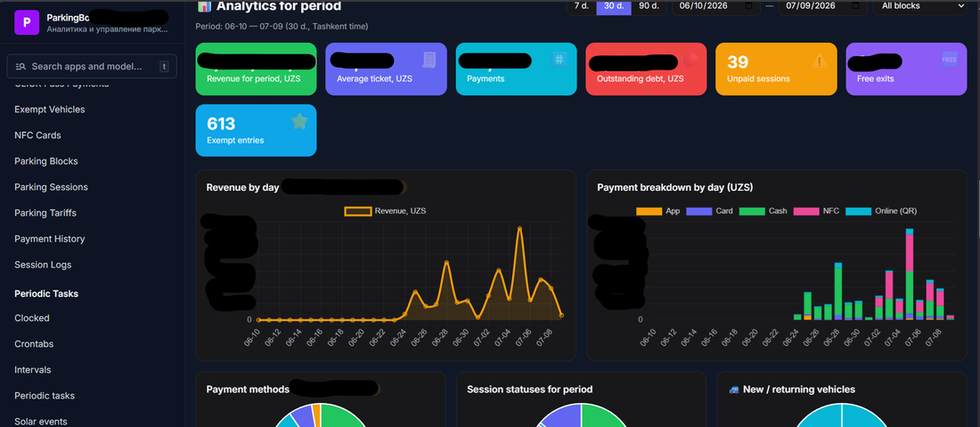
Task: Toggle Online (QR) series in breakdown legend
Action: (x=881, y=211)
